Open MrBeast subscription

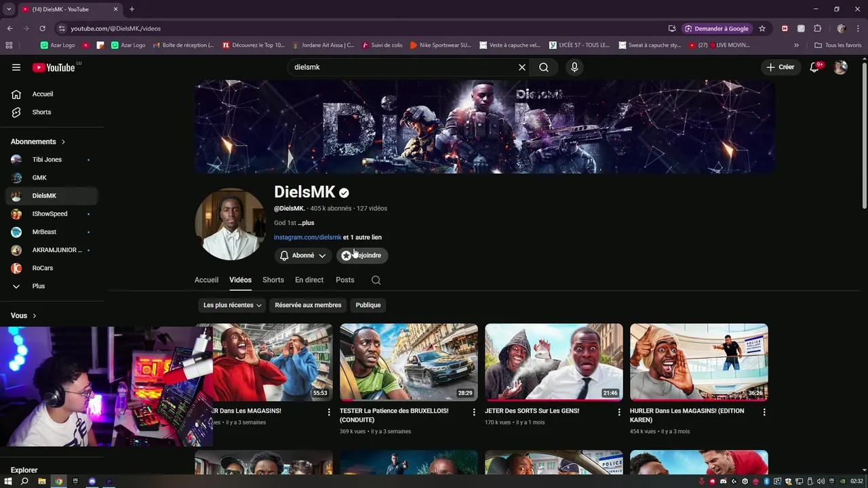[52, 232]
